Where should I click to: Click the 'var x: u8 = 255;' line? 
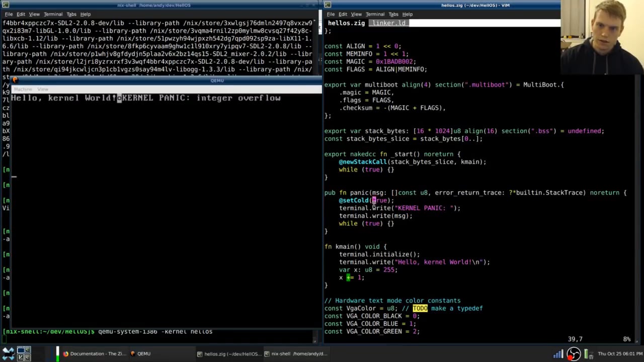(368, 269)
